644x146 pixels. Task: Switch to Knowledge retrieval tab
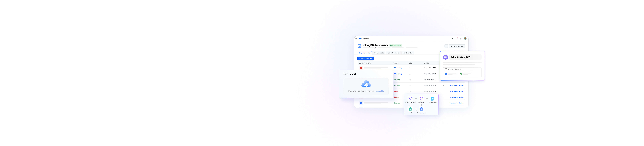pos(393,53)
